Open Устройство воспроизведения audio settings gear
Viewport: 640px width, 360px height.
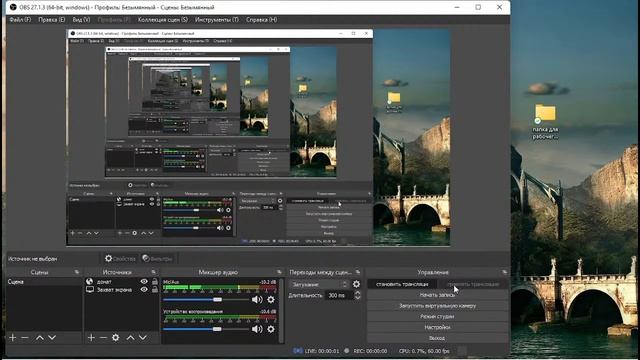(x=271, y=329)
